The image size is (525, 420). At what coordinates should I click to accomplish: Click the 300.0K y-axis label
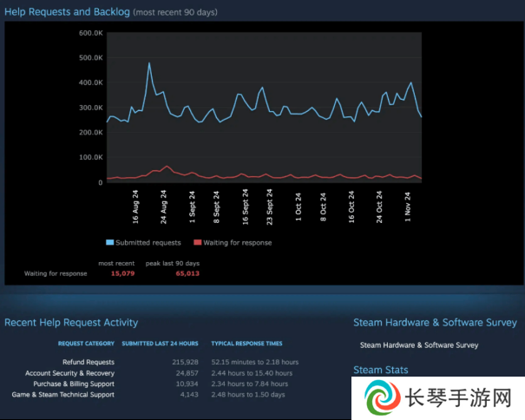point(91,108)
